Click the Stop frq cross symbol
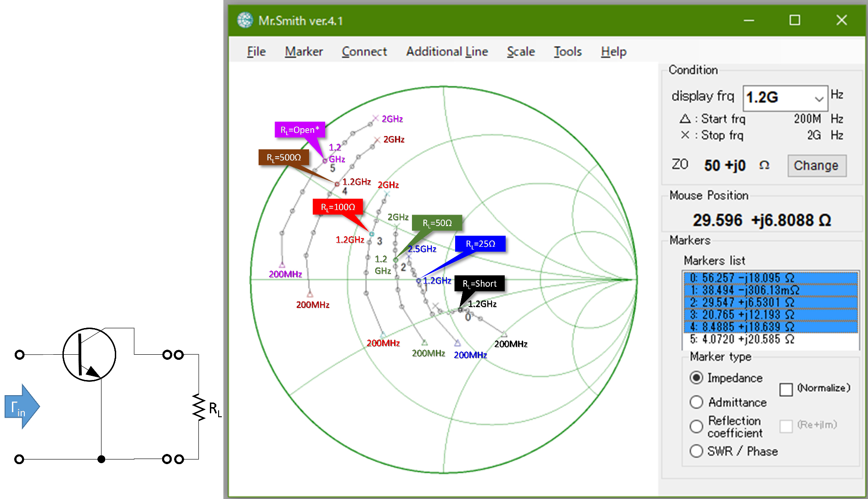The height and width of the screenshot is (499, 868). (x=685, y=135)
